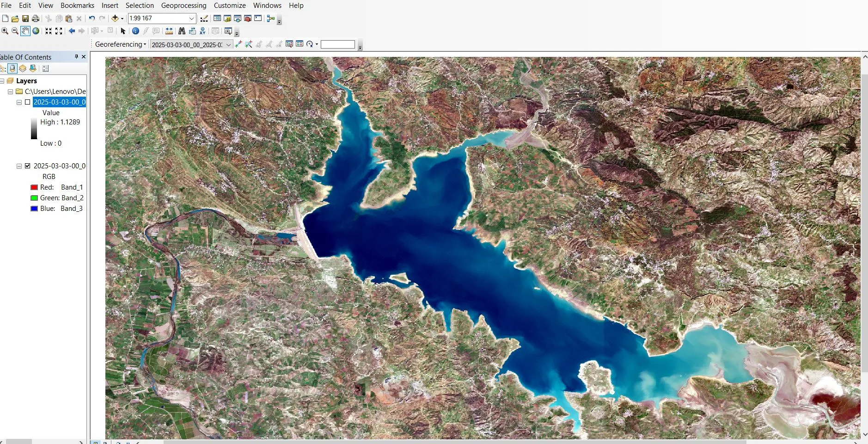Uncheck the 2025-03-03 RGB raster layer

28,166
